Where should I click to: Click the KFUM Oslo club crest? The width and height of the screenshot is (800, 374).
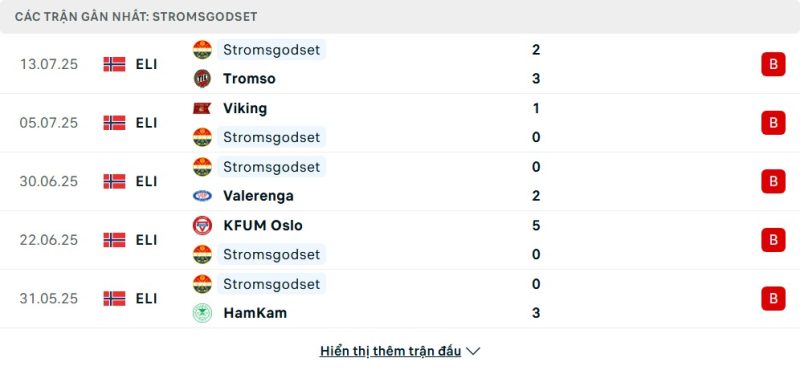pyautogui.click(x=202, y=226)
